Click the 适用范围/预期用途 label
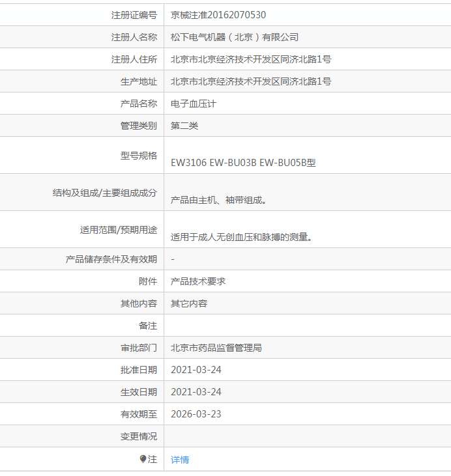Viewport: 451px width, 476px height. click(x=119, y=230)
